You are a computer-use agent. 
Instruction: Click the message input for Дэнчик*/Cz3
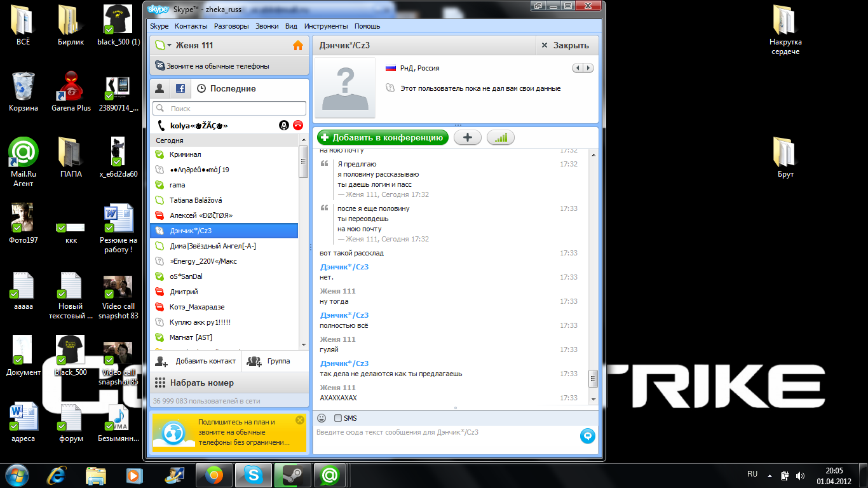point(447,440)
